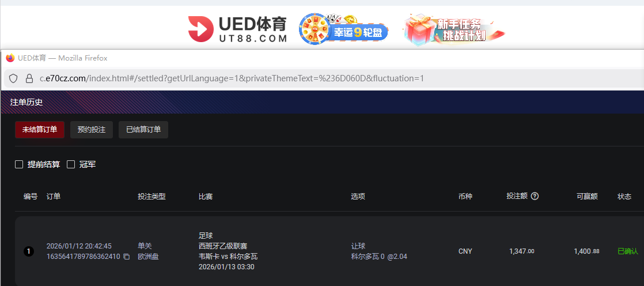The width and height of the screenshot is (644, 286).
Task: Copy the order number using the copy icon
Action: 127,257
